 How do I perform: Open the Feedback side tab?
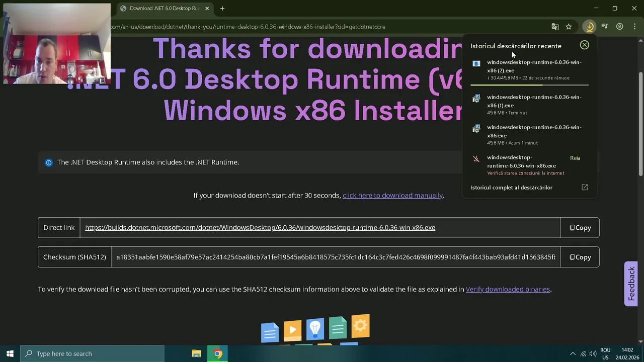(631, 284)
